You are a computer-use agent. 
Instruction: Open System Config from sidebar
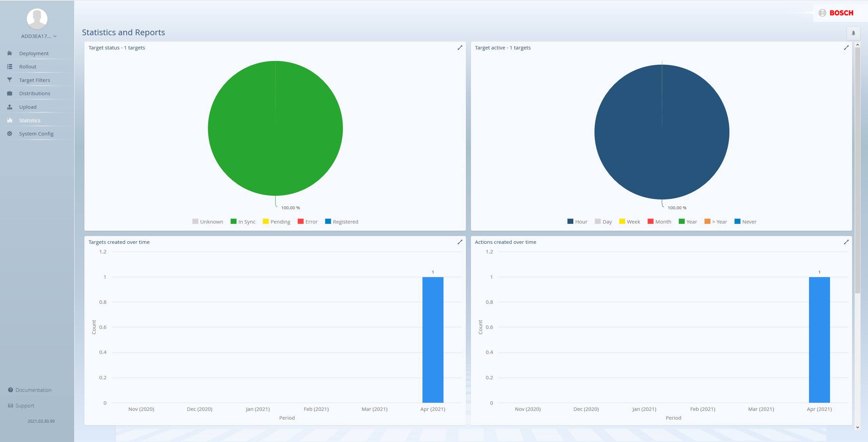tap(36, 133)
